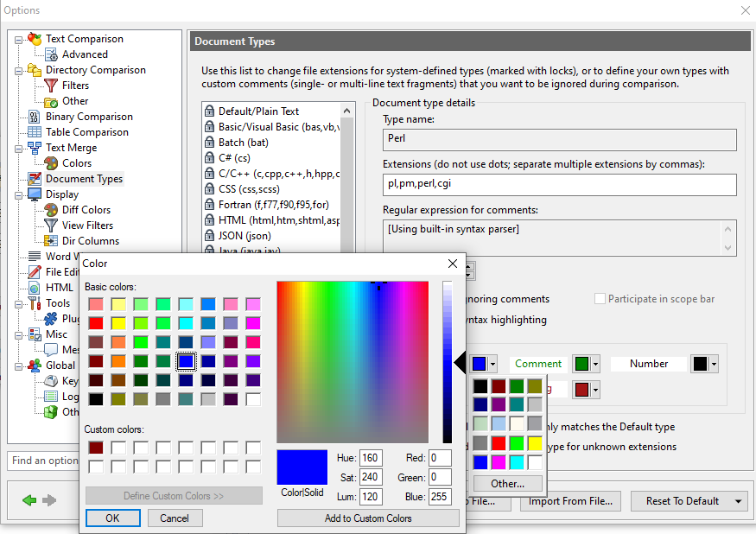The image size is (756, 534).
Task: Open the Filters funnel icon
Action: [x=51, y=86]
